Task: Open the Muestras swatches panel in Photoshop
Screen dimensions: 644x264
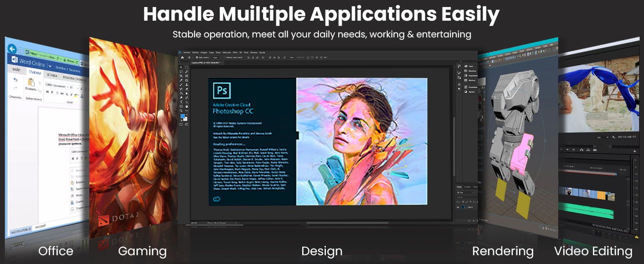Action: 466,71
